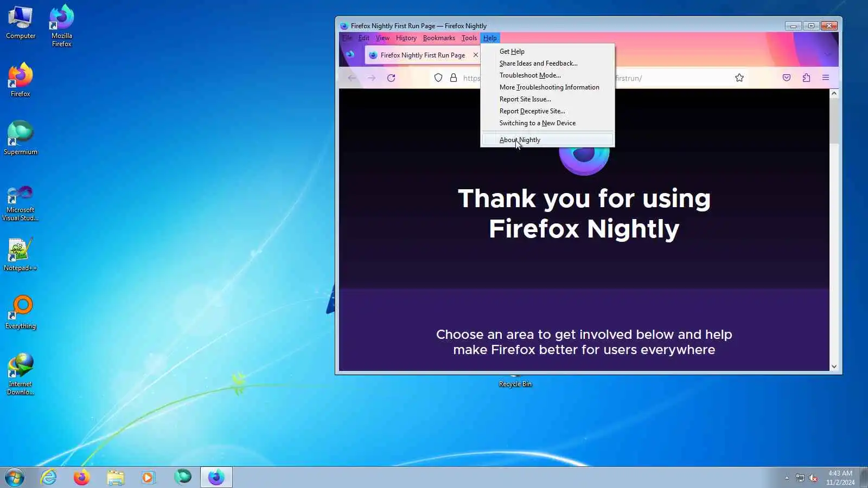Click the page scrollbar up arrow
The height and width of the screenshot is (488, 868).
click(834, 93)
